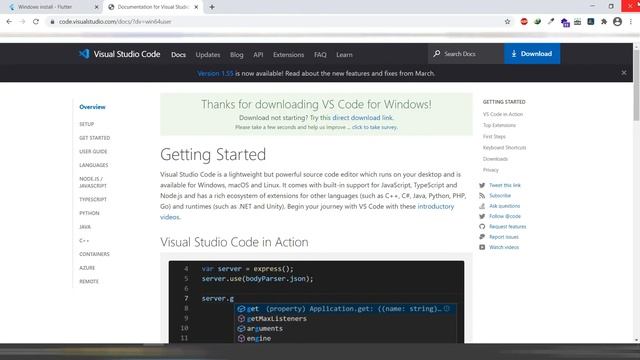The height and width of the screenshot is (360, 640).
Task: Open the FAQ navigation item
Action: pos(320,55)
